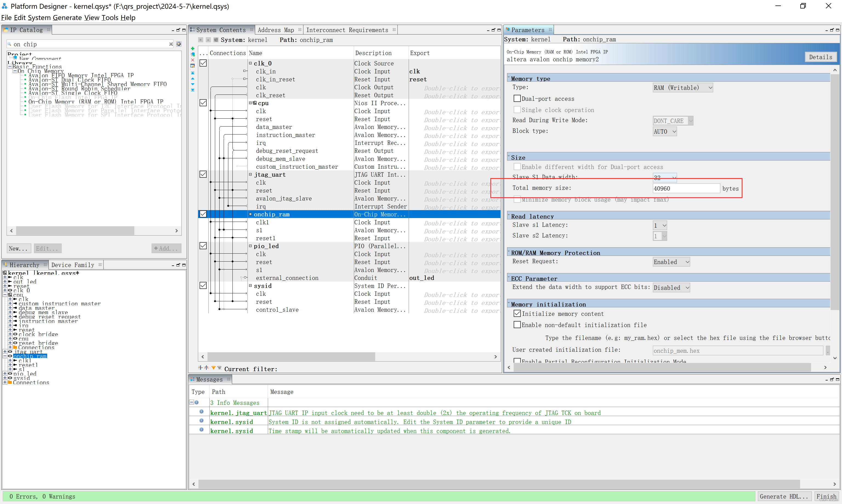Enable Dual-port access checkbox
Screen dimensions: 842x504
click(517, 99)
